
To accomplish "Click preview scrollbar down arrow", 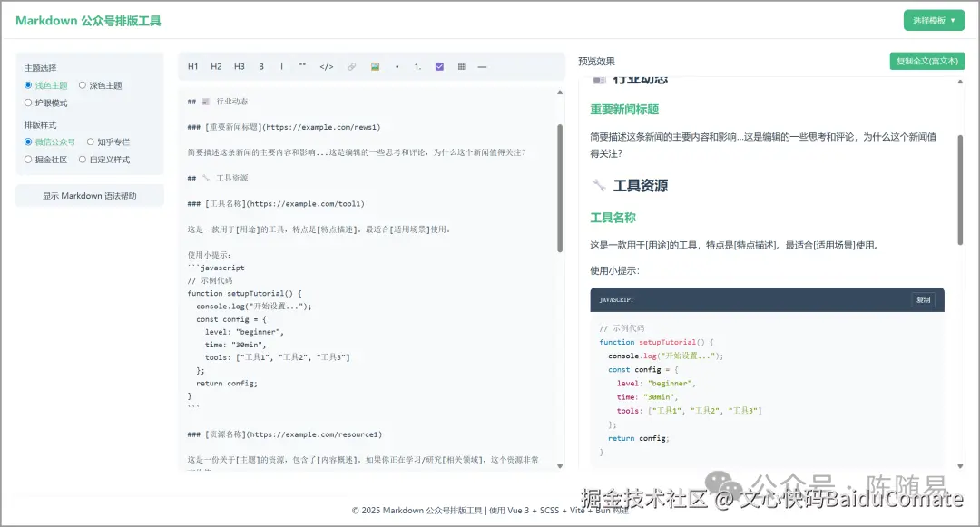I will click(x=960, y=466).
